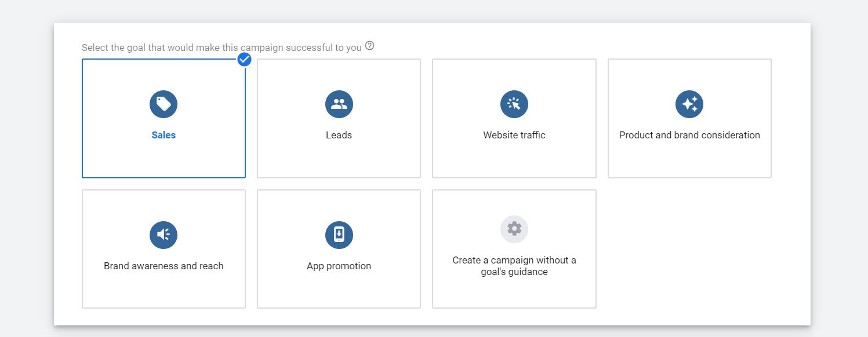868x337 pixels.
Task: Choose Brand awareness and reach label
Action: pyautogui.click(x=164, y=266)
